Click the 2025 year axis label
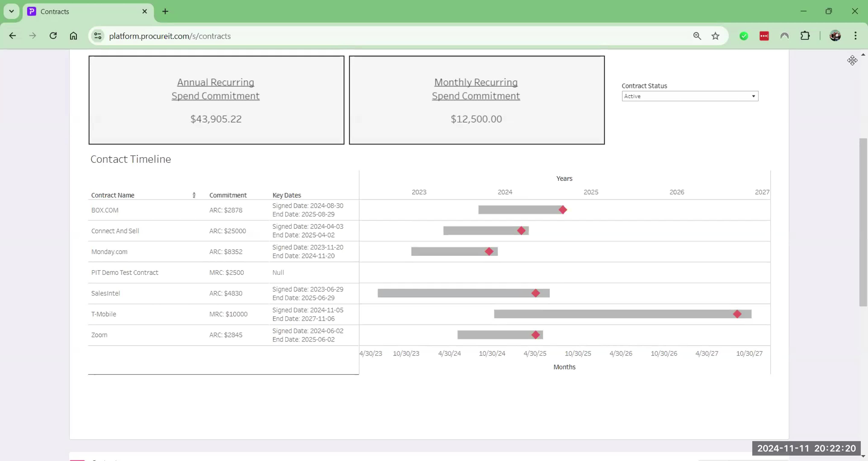This screenshot has width=868, height=461. pos(591,192)
